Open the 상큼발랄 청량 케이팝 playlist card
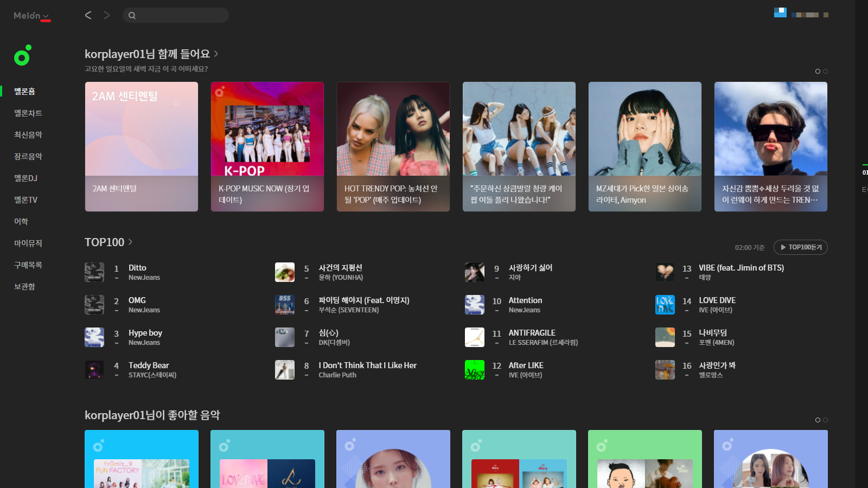 tap(519, 146)
